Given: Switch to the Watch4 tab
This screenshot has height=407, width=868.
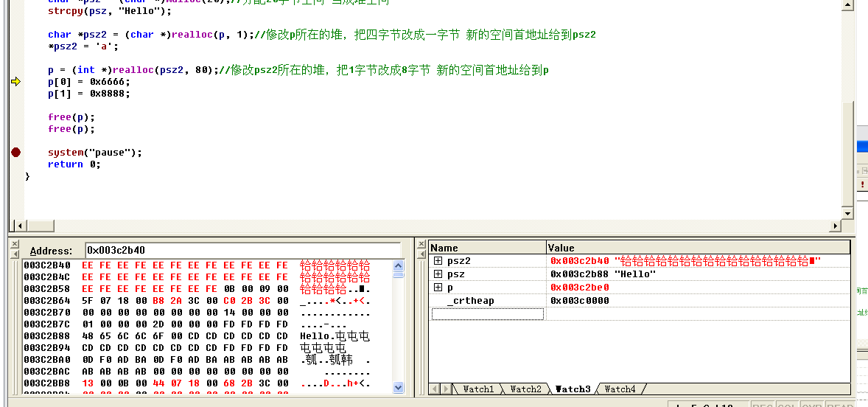Looking at the screenshot, I should point(620,389).
